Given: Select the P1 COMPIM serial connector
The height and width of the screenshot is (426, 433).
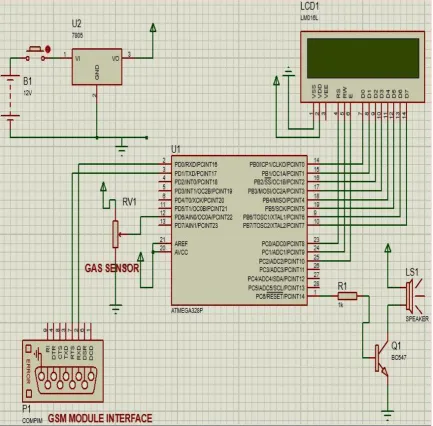Looking at the screenshot, I should pos(63,371).
